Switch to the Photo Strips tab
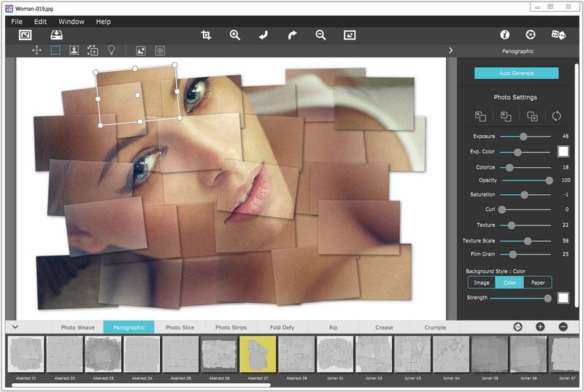This screenshot has width=584, height=392. coord(231,327)
